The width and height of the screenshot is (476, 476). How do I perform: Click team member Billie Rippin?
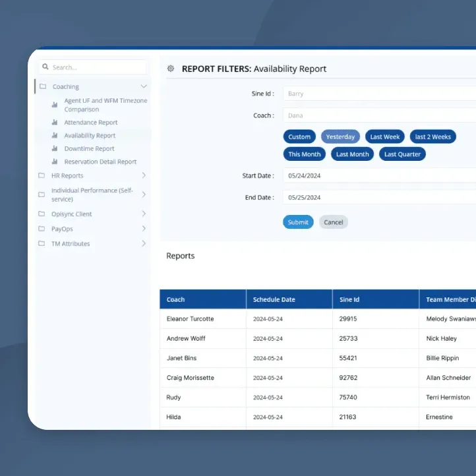442,358
